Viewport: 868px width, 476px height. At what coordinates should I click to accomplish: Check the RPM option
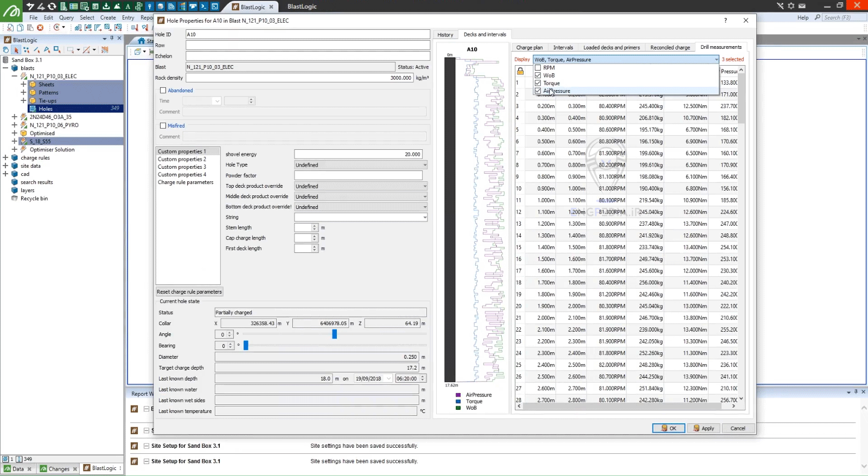tap(538, 68)
